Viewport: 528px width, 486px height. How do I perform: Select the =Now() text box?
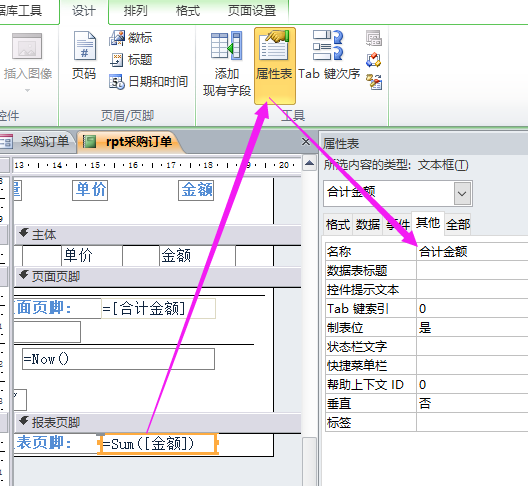coord(118,359)
